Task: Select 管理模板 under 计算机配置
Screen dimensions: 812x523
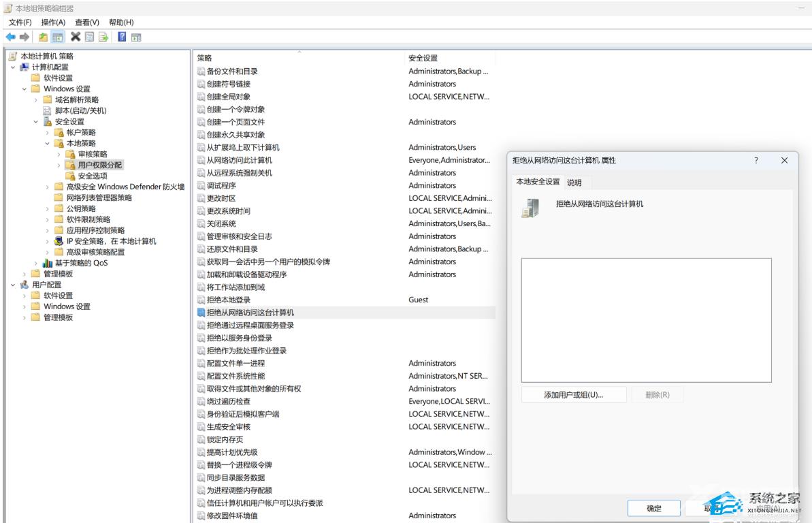Action: click(58, 274)
